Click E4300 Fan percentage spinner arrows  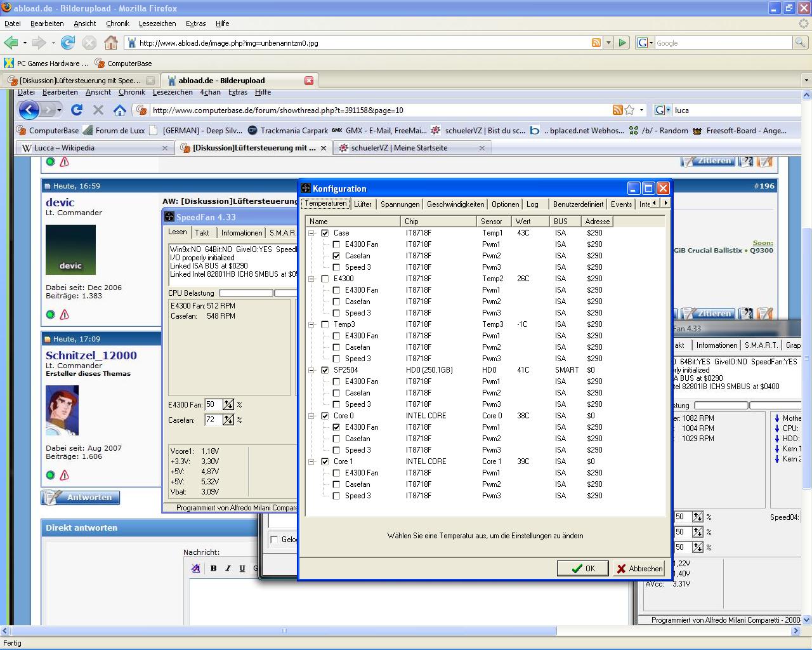(228, 404)
